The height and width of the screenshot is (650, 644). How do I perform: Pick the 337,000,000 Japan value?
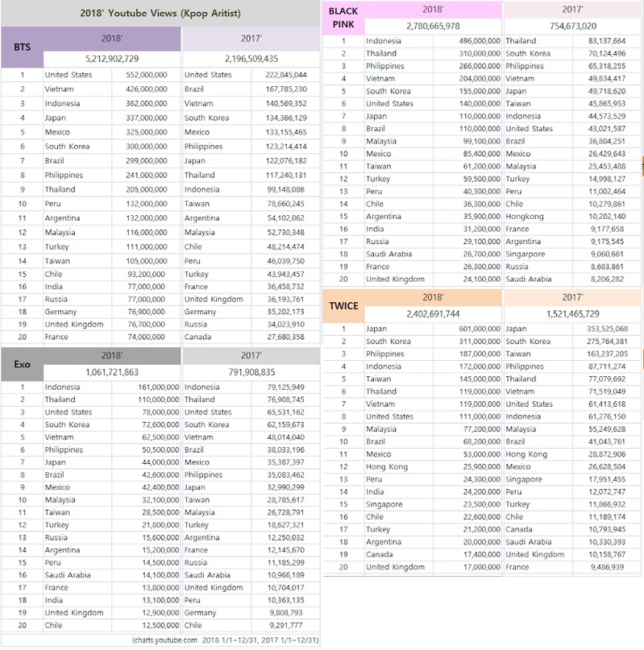(147, 118)
